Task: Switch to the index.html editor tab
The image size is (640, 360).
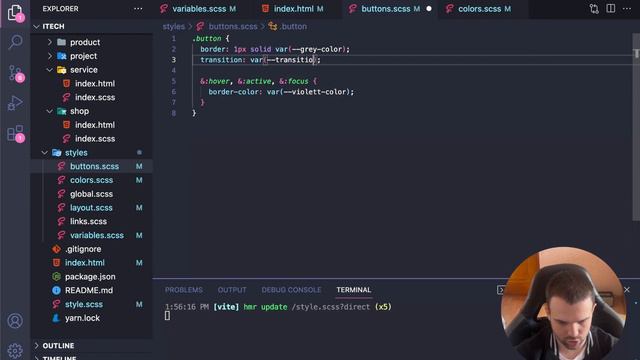Action: 293,9
